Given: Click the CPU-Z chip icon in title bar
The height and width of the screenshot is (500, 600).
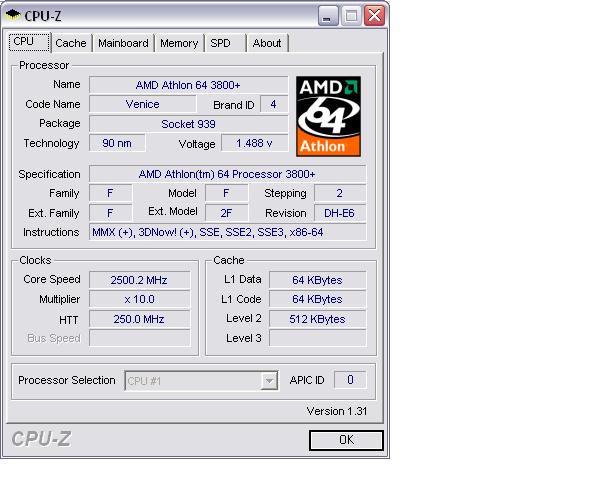Looking at the screenshot, I should pyautogui.click(x=13, y=15).
